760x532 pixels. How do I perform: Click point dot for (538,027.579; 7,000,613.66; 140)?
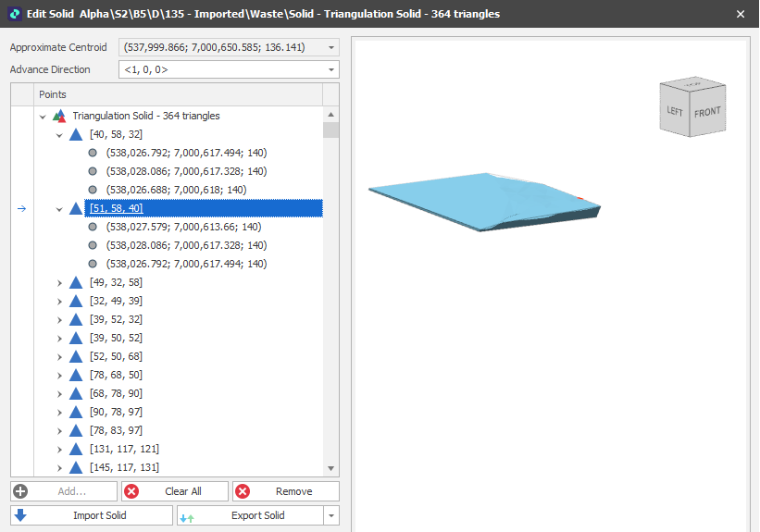click(x=93, y=227)
